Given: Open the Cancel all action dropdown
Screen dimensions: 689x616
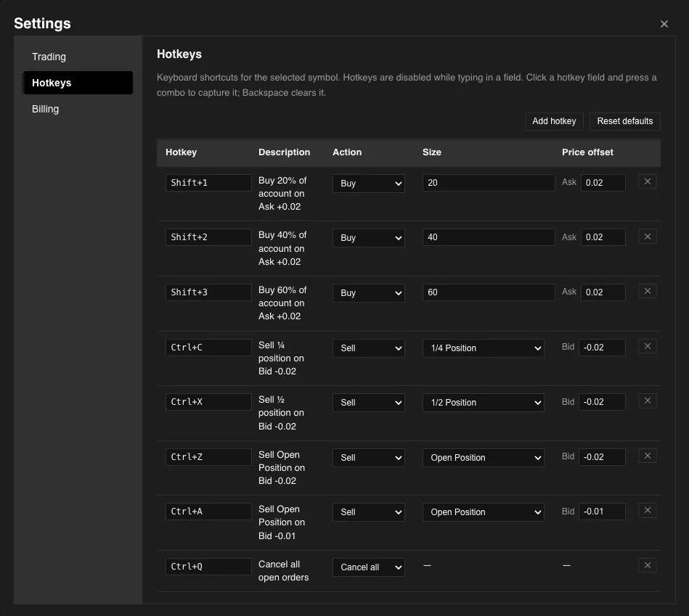Looking at the screenshot, I should [x=368, y=567].
